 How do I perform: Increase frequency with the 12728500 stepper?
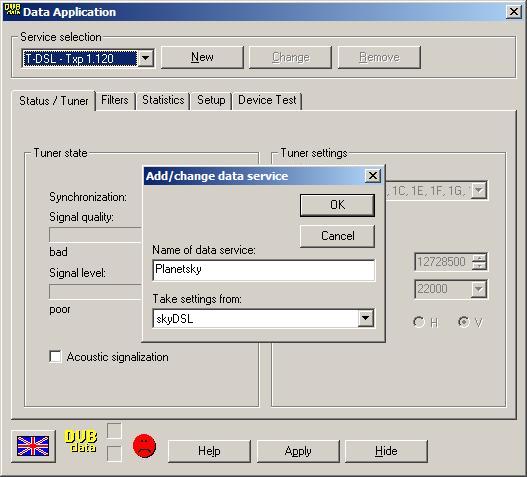coord(479,258)
